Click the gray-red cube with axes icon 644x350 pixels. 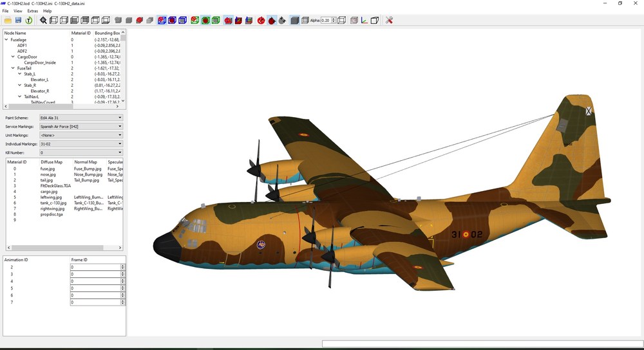[x=249, y=20]
